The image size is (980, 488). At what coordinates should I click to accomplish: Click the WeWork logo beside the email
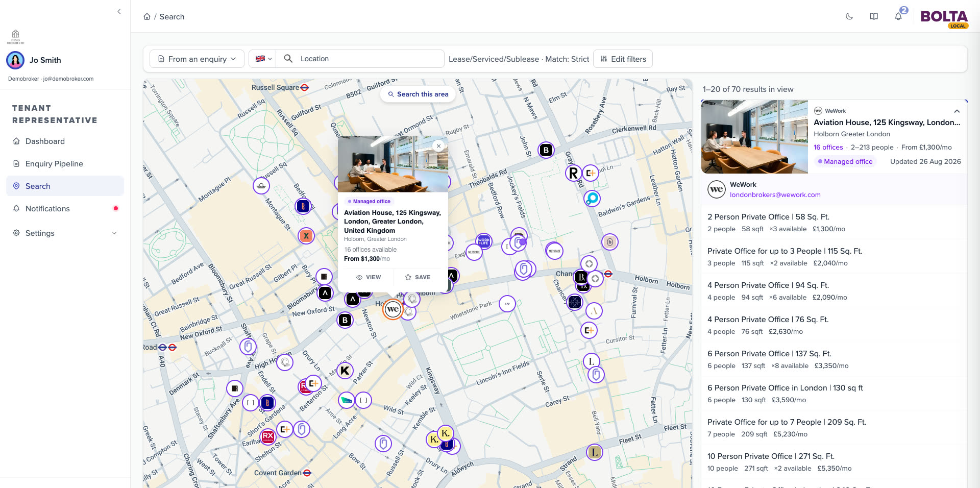pyautogui.click(x=717, y=189)
